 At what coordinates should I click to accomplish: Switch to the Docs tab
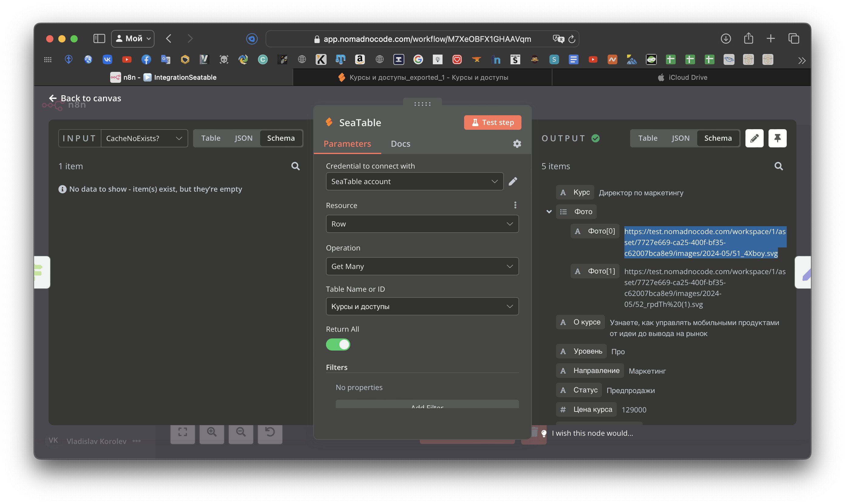click(x=400, y=144)
